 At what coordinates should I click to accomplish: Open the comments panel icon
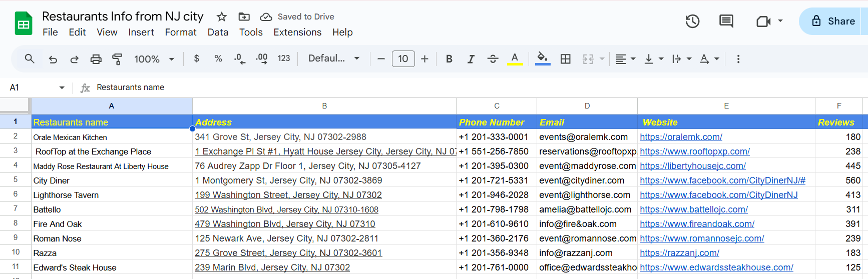726,21
